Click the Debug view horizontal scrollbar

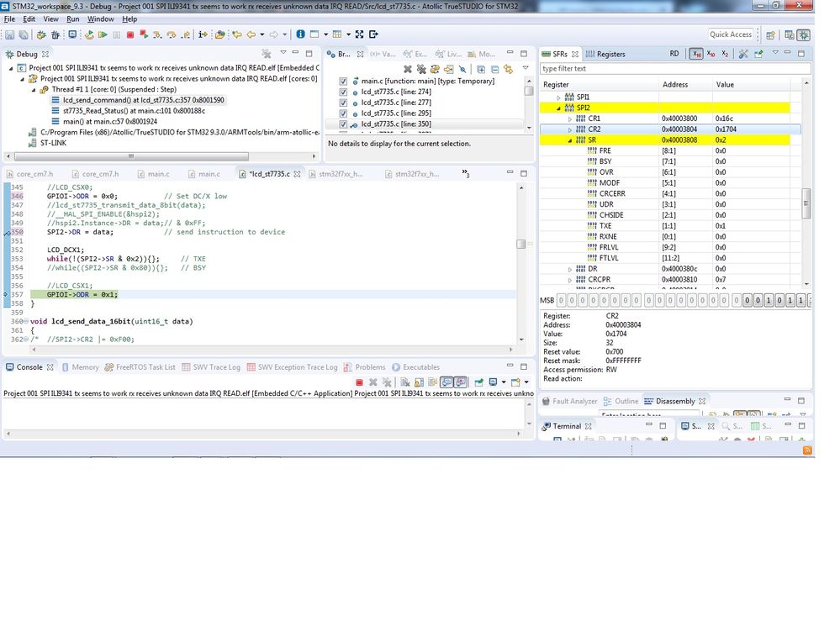131,156
